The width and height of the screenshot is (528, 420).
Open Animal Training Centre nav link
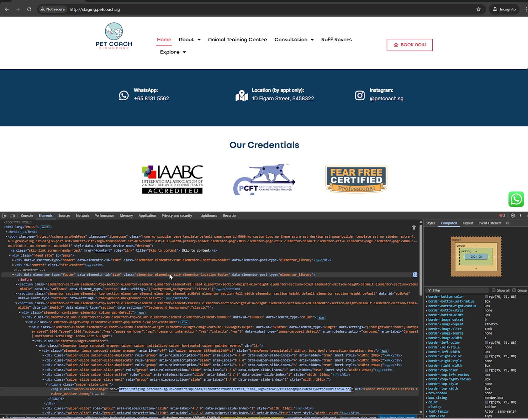tap(237, 40)
